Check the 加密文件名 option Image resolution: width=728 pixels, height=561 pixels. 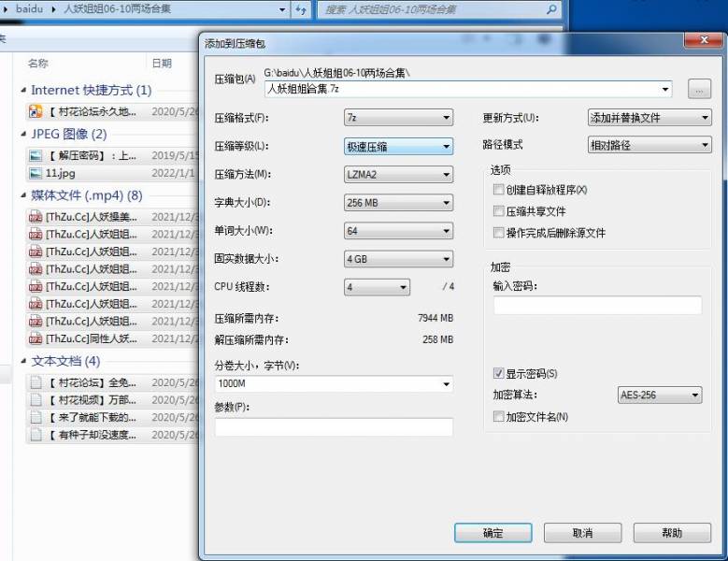499,416
